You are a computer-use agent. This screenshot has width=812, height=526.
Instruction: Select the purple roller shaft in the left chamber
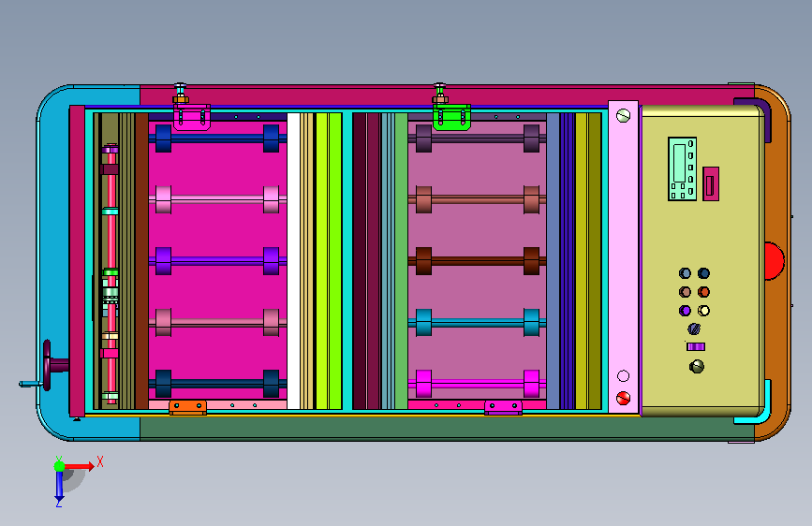(217, 261)
